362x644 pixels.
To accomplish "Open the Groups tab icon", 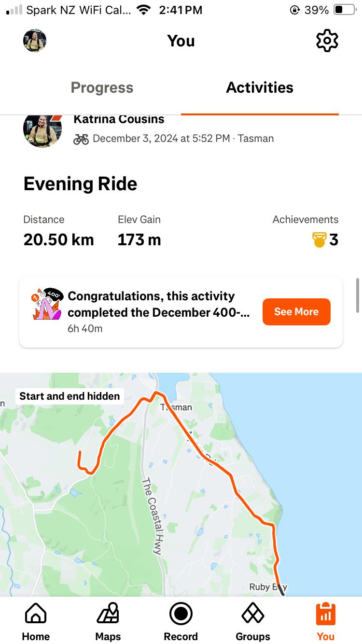I will 253,614.
